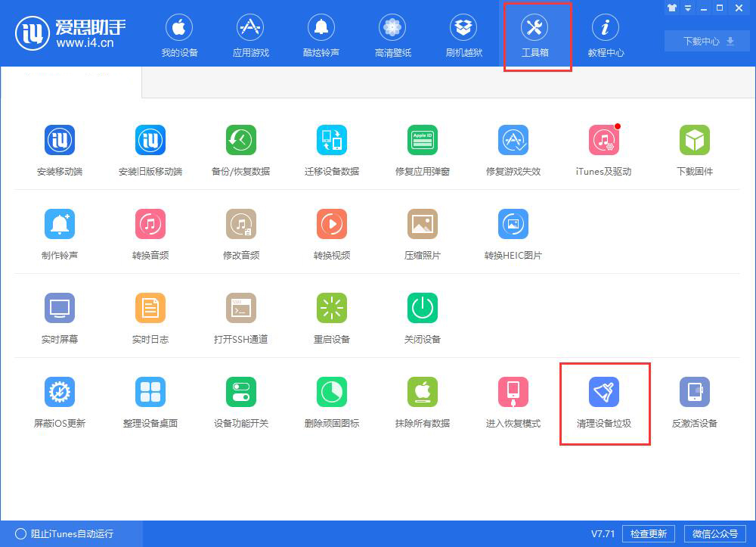The width and height of the screenshot is (756, 547).
Task: Open the 转换HEIC图片 converter
Action: [x=513, y=232]
